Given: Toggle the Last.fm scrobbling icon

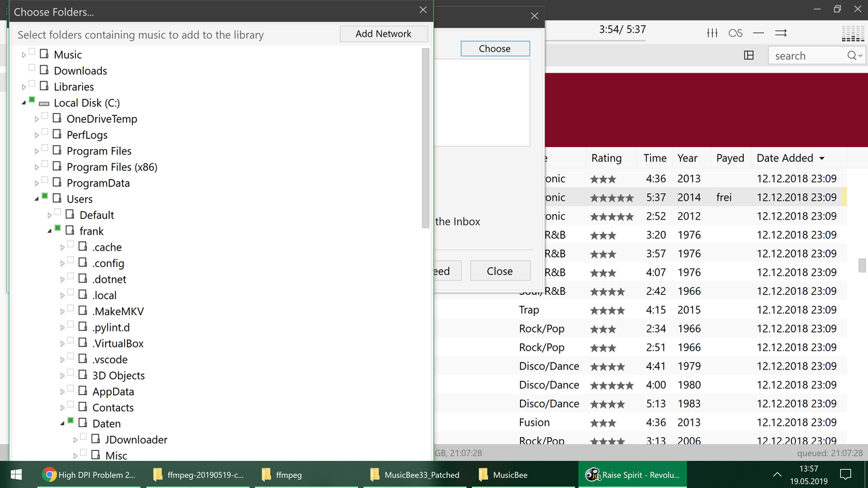Looking at the screenshot, I should click(735, 32).
